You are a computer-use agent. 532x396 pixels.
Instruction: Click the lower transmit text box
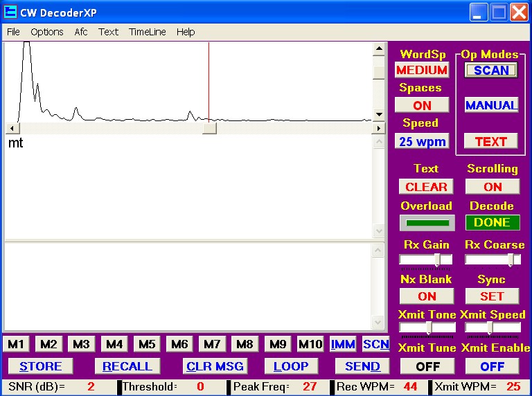188,287
